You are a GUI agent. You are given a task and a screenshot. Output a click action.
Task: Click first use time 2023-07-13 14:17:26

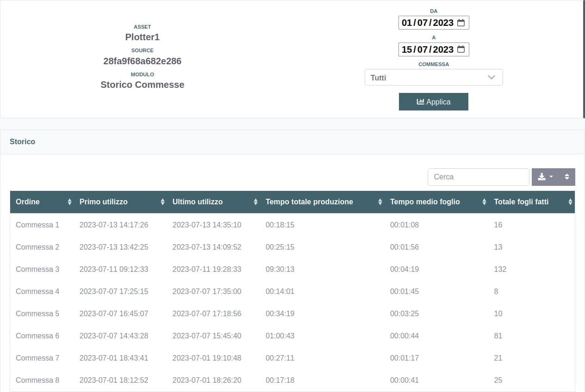[114, 225]
